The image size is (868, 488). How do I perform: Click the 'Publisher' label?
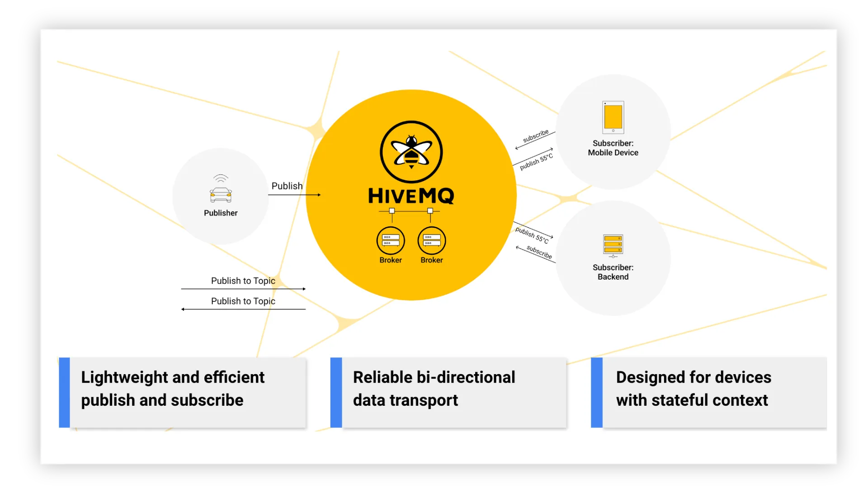(221, 213)
